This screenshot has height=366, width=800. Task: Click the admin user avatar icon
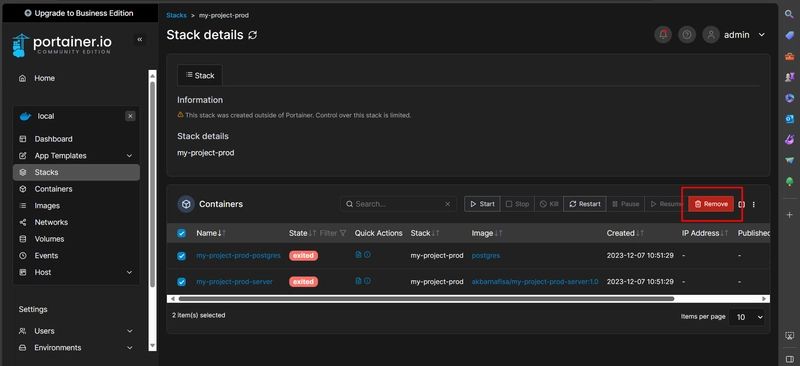coord(711,35)
